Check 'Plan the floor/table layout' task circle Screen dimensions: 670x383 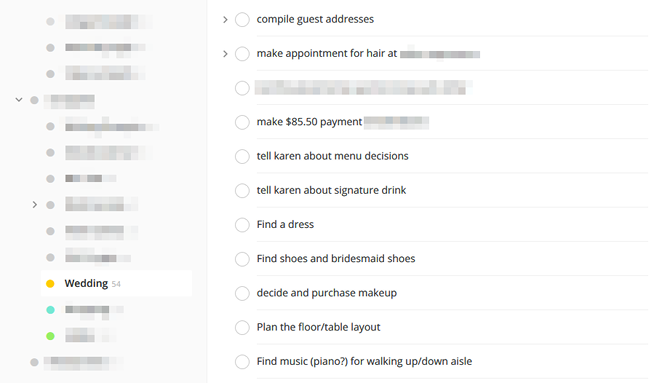[242, 327]
